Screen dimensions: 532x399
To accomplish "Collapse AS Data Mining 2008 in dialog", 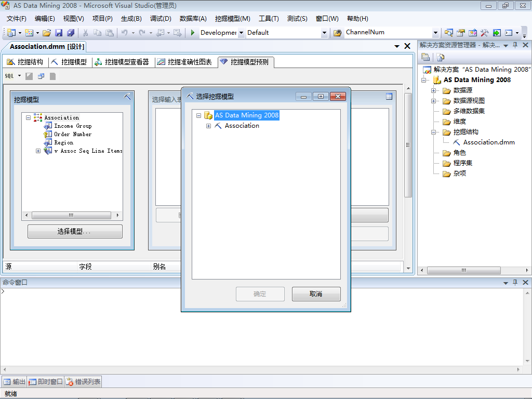I will [199, 115].
